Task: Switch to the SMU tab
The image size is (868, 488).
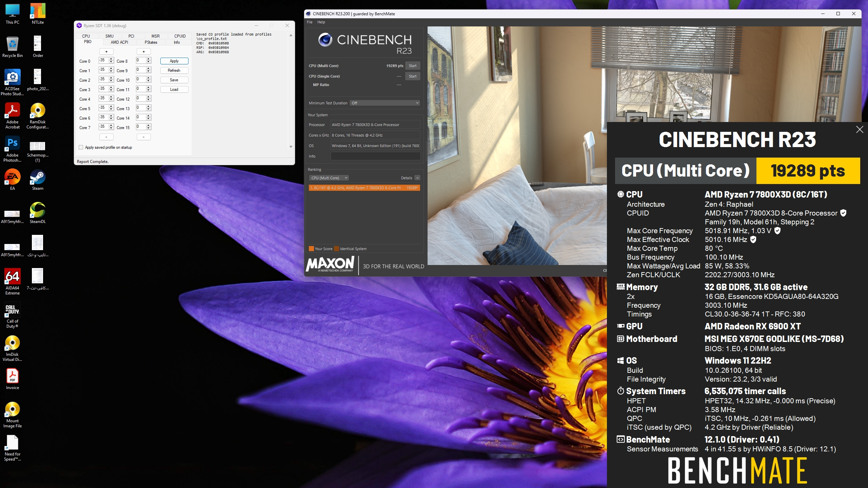Action: (109, 36)
